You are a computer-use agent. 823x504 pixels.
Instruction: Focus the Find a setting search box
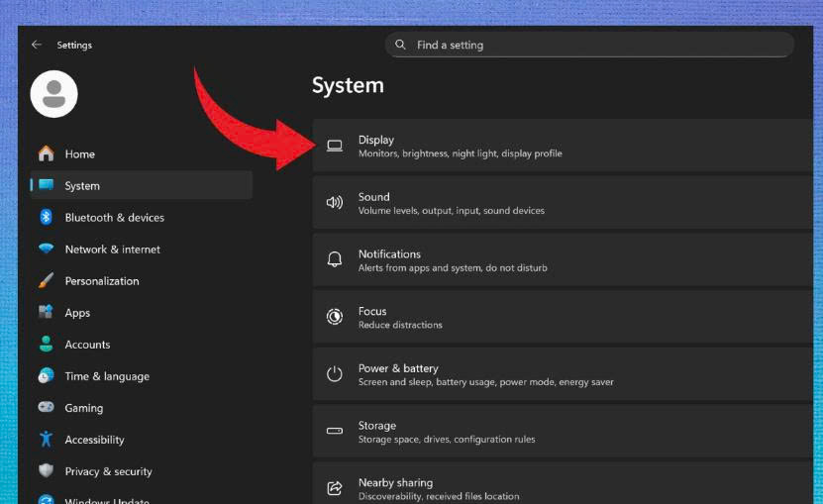(589, 45)
